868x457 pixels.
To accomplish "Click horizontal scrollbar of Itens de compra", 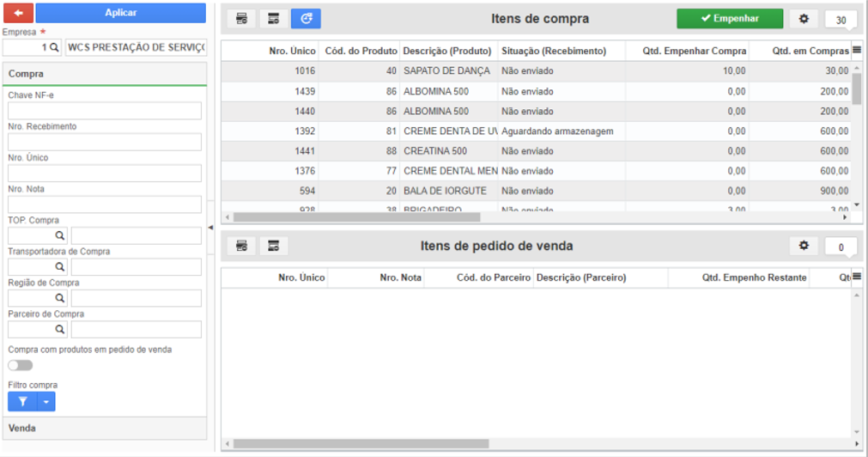I will [356, 217].
